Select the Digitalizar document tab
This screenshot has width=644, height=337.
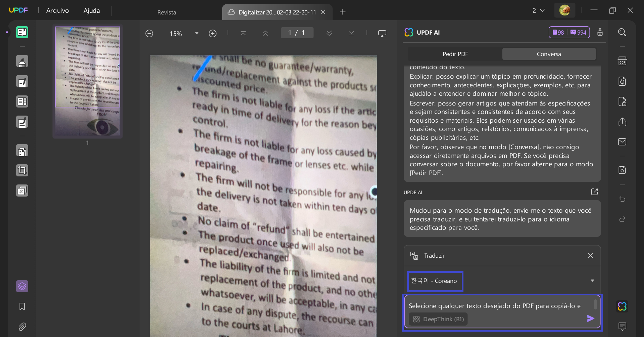tap(277, 12)
